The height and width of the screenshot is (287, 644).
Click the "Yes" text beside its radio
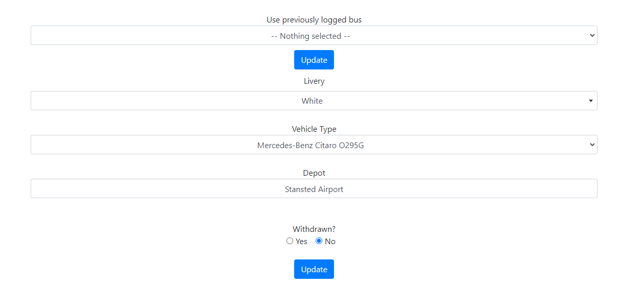[x=301, y=242]
